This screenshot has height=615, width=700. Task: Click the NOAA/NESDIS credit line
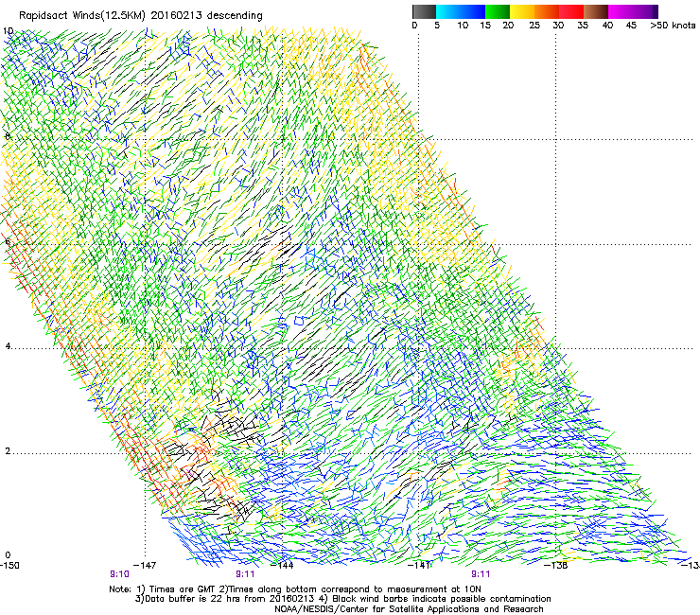(x=409, y=609)
